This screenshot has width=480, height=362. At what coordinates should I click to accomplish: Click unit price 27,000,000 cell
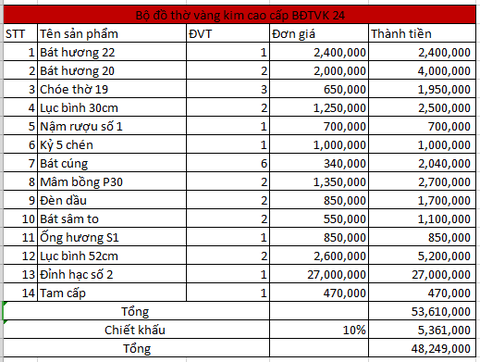pos(319,274)
